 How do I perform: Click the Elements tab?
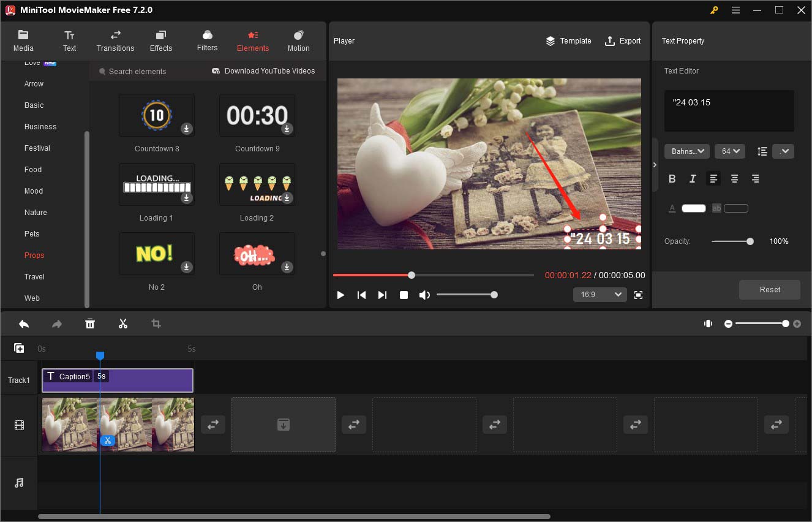tap(253, 40)
